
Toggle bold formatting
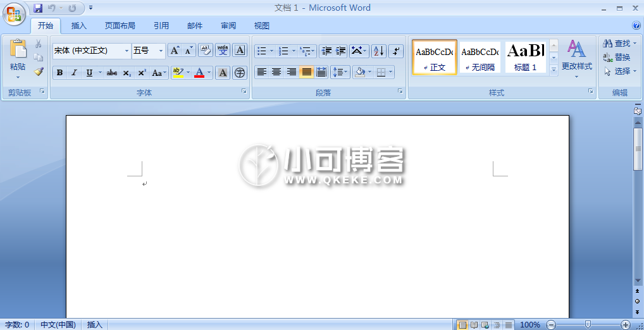click(x=60, y=73)
